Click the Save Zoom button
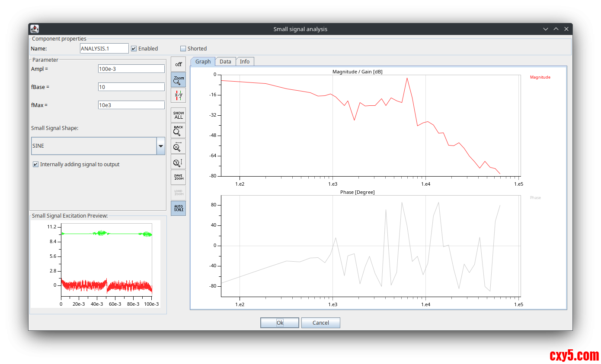The height and width of the screenshot is (364, 601). (x=178, y=177)
